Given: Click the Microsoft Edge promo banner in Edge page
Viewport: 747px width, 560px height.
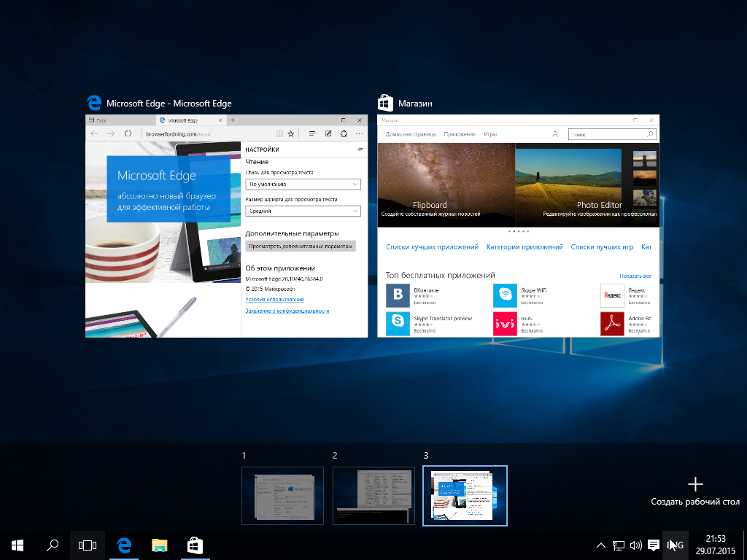Looking at the screenshot, I should coord(169,190).
